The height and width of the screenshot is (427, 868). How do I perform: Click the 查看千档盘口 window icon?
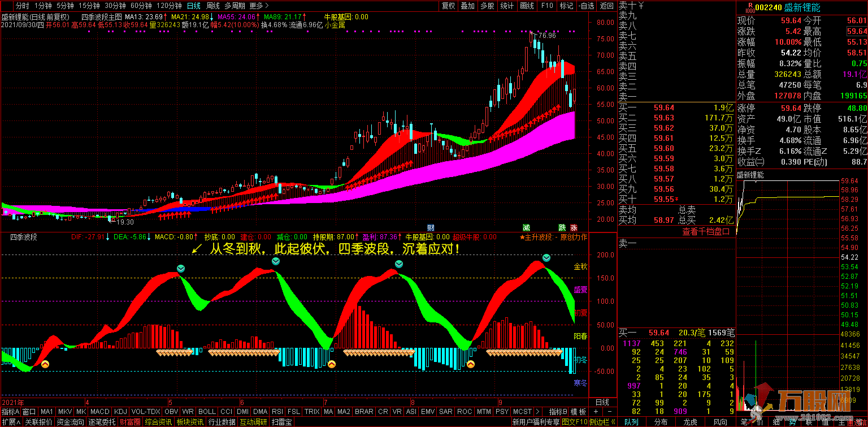726,231
